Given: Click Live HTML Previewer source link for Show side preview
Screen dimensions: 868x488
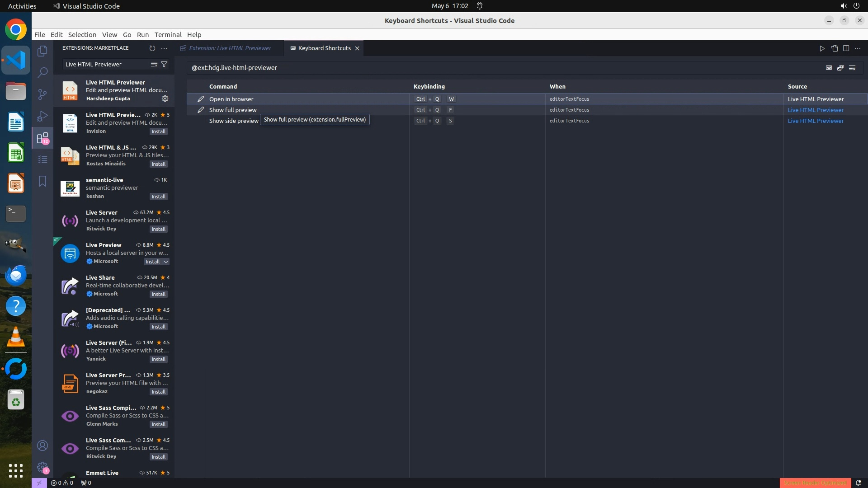Looking at the screenshot, I should point(816,121).
